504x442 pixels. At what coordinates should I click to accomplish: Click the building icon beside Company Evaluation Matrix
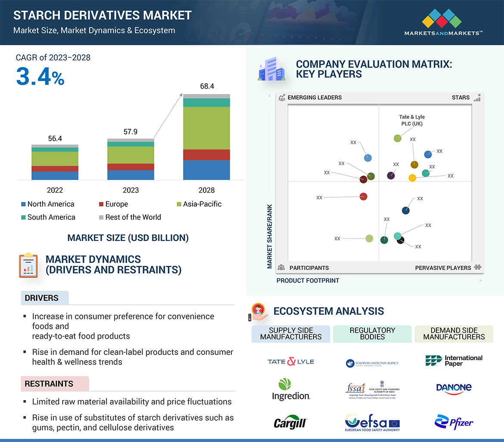click(271, 69)
